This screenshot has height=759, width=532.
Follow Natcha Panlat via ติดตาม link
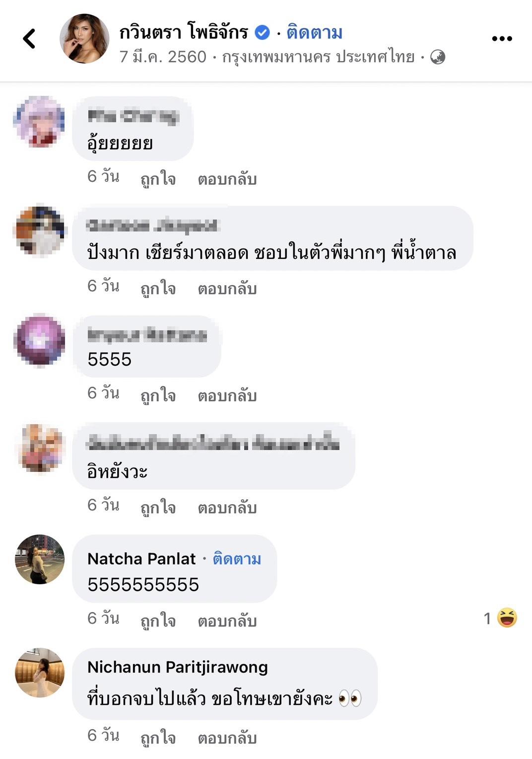237,559
